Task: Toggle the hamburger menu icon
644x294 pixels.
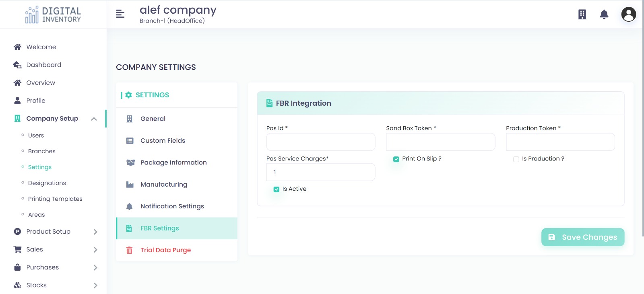Action: pyautogui.click(x=120, y=14)
